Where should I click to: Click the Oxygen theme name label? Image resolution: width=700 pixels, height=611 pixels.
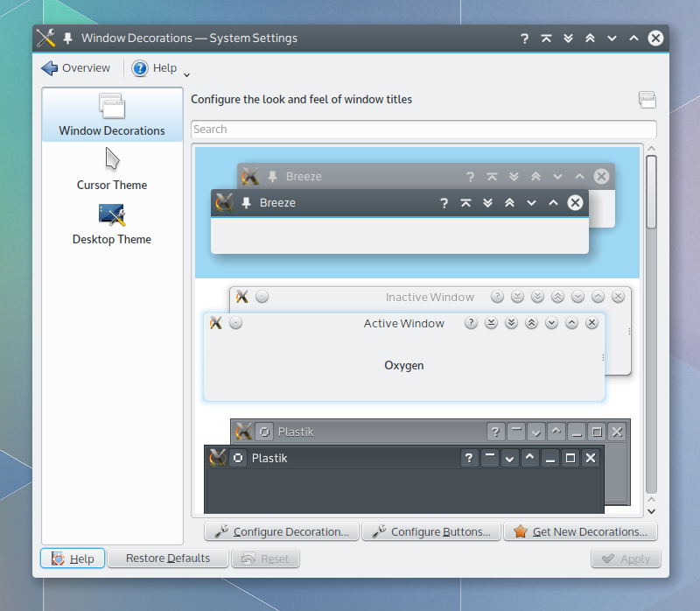tap(404, 365)
